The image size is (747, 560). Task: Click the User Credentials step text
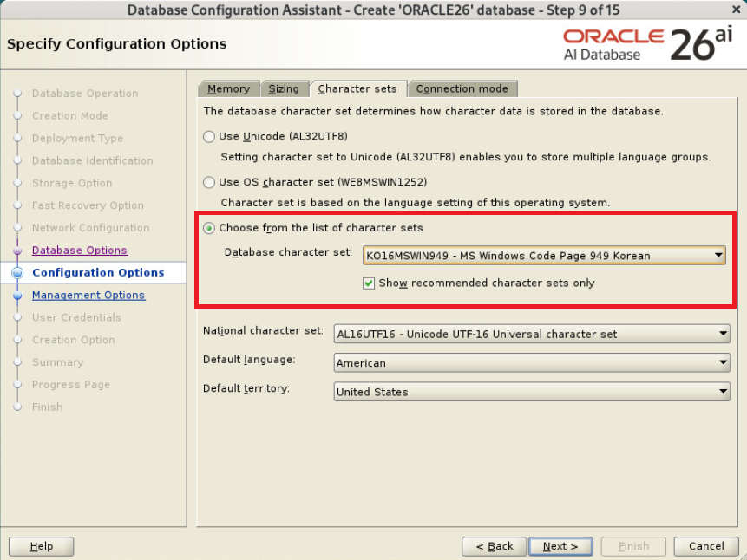point(76,317)
